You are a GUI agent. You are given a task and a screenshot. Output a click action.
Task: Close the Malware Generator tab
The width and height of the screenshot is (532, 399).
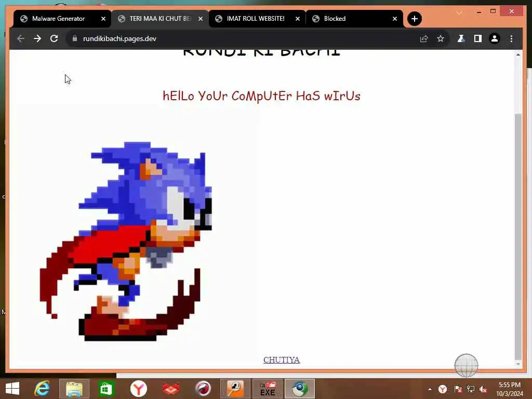(103, 19)
